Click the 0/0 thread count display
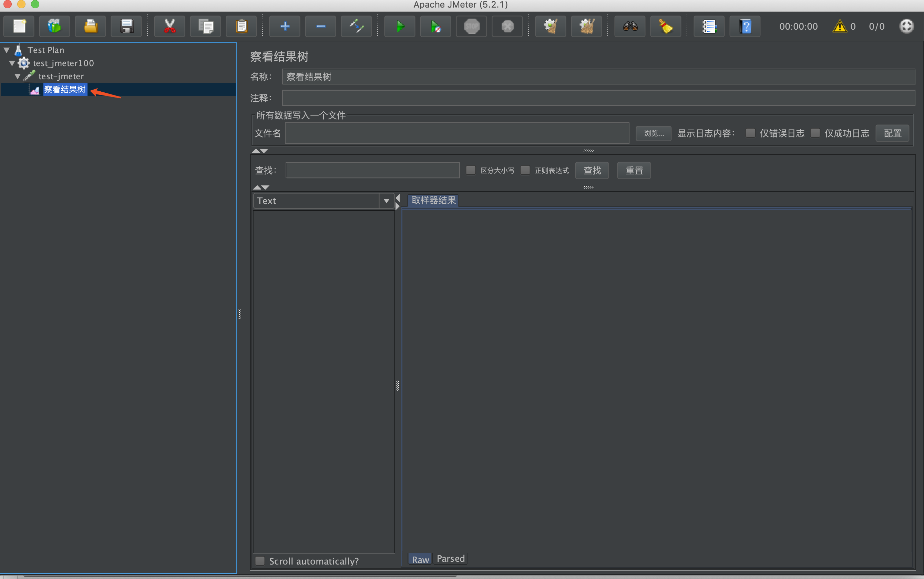This screenshot has height=579, width=924. coord(876,27)
